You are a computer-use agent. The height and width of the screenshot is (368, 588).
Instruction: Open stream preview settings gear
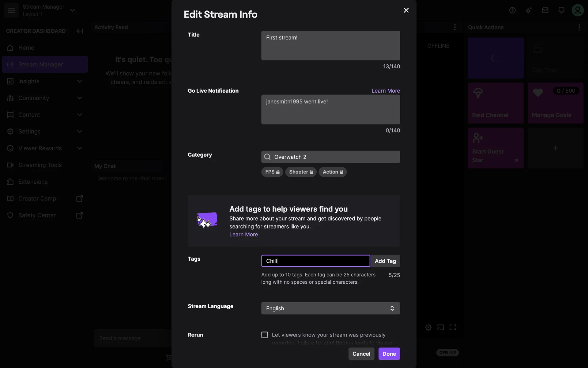pos(428,327)
